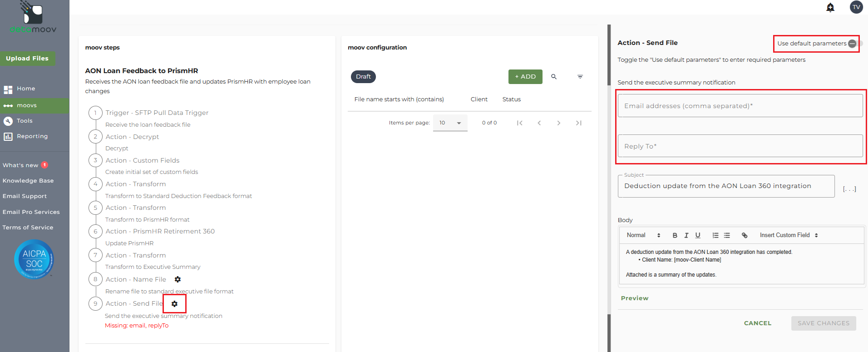Go to the previous page of results
Image resolution: width=868 pixels, height=352 pixels.
click(x=539, y=123)
